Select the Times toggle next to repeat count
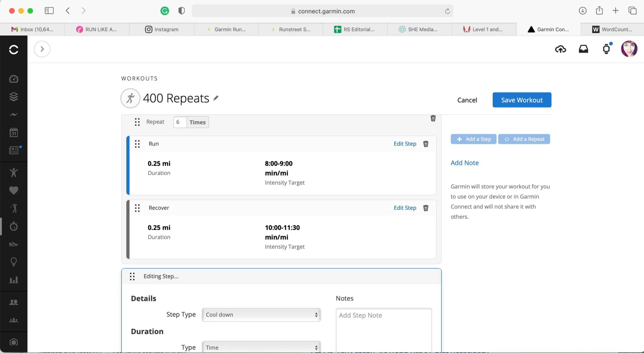Screen dimensions: 644x353 pyautogui.click(x=198, y=122)
